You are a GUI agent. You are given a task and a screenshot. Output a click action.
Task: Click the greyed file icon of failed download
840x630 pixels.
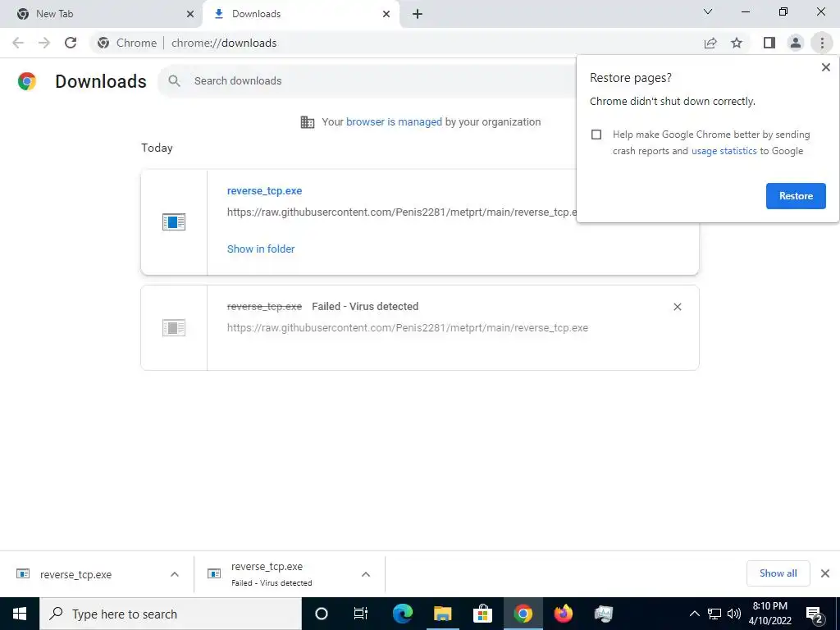(x=174, y=327)
